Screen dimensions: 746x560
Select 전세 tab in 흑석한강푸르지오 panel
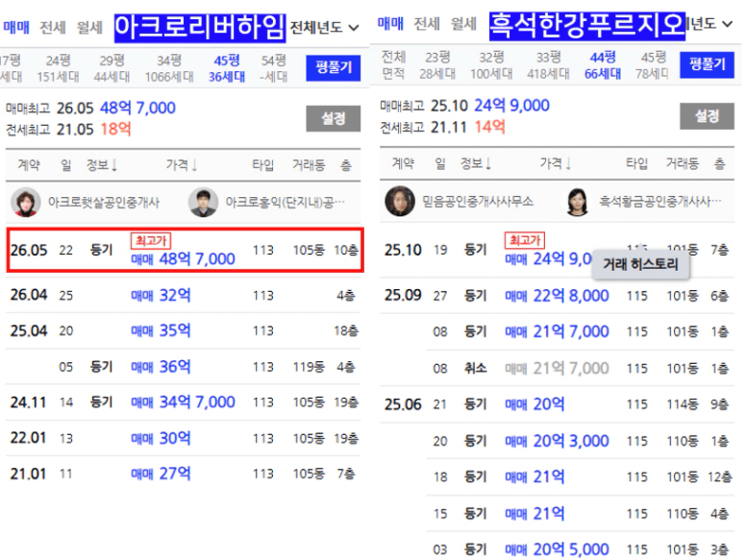[x=427, y=23]
